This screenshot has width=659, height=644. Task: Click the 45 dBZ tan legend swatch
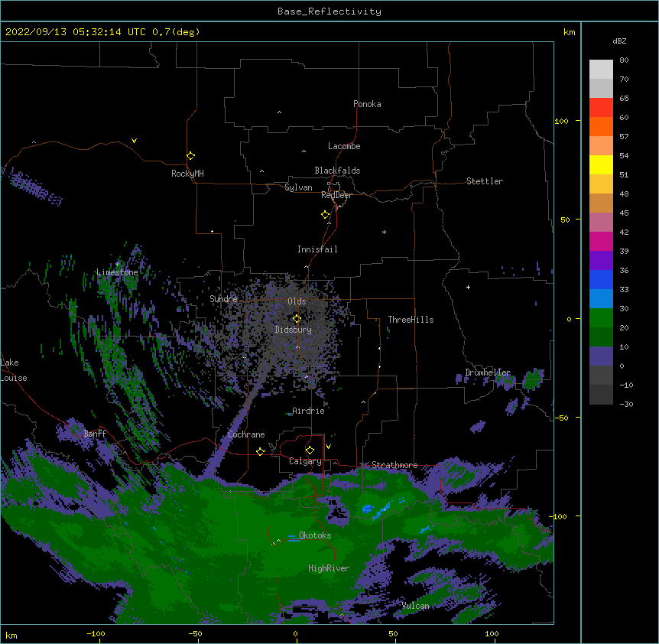click(x=601, y=203)
